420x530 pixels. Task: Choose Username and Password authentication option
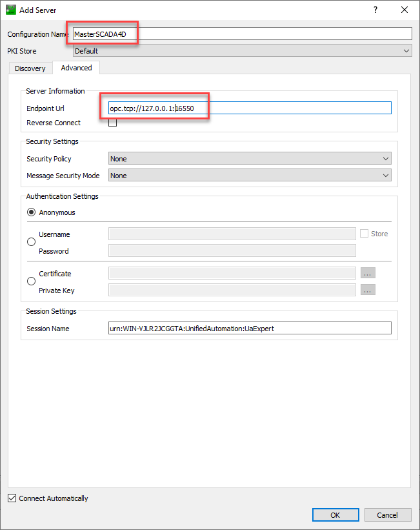(31, 242)
